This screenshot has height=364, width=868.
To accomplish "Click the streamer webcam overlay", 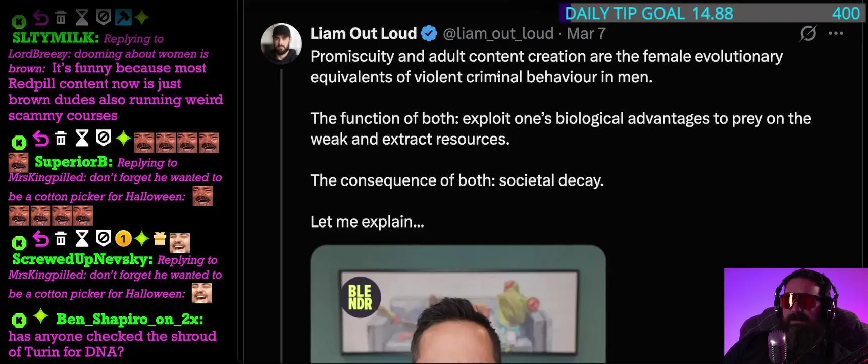I will 796,315.
